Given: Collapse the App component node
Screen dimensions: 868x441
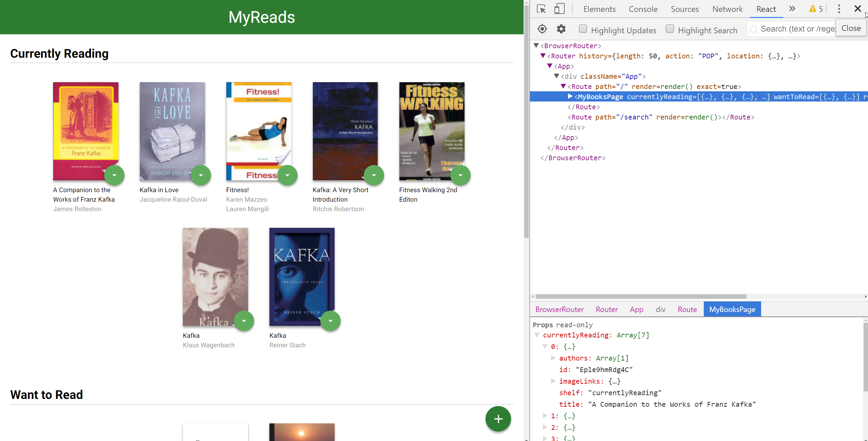Looking at the screenshot, I should tap(550, 66).
